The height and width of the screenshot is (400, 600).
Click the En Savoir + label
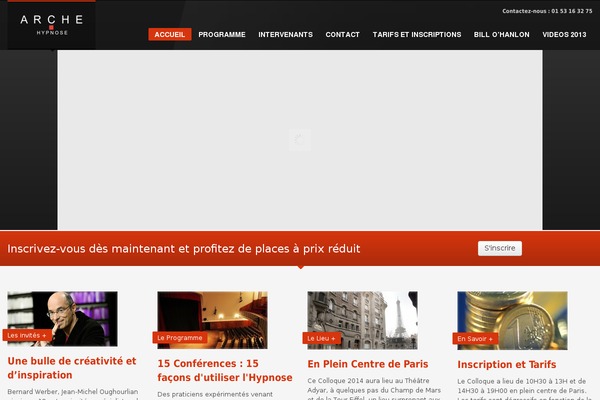click(475, 339)
